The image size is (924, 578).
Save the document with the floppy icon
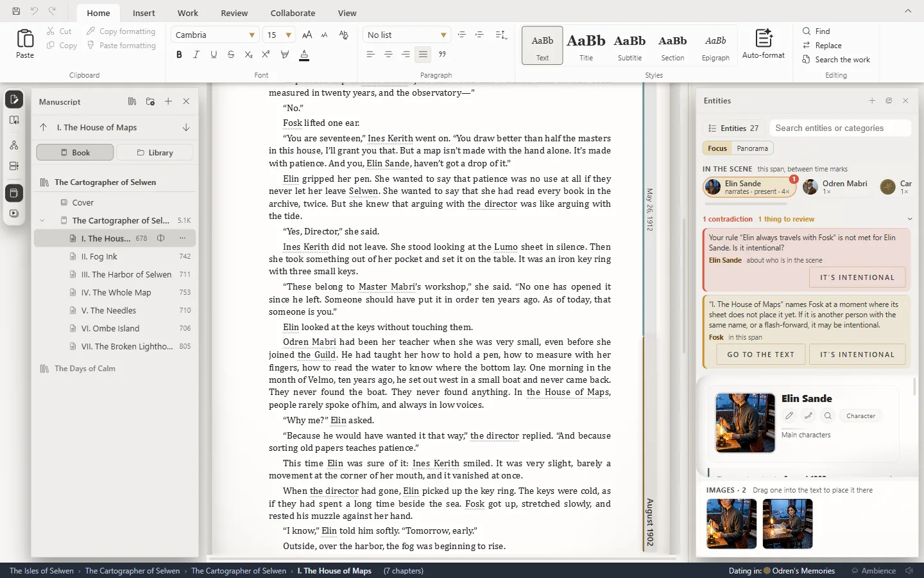tap(16, 11)
